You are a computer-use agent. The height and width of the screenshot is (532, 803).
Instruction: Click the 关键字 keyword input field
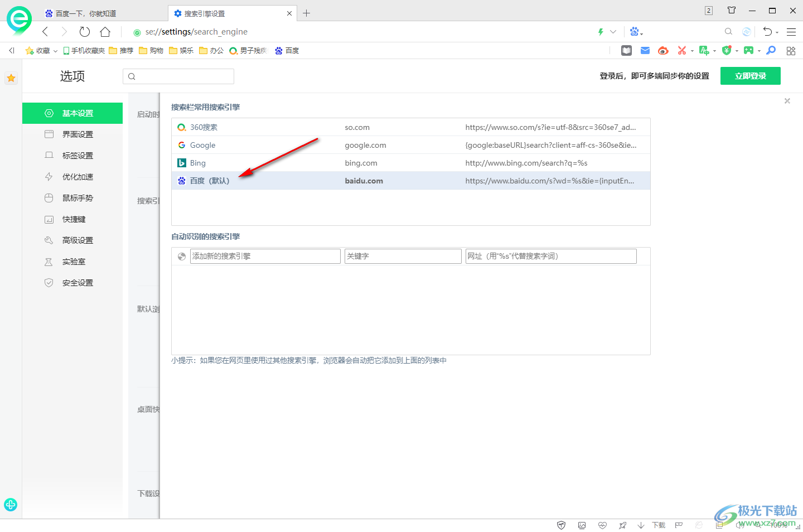pos(403,256)
